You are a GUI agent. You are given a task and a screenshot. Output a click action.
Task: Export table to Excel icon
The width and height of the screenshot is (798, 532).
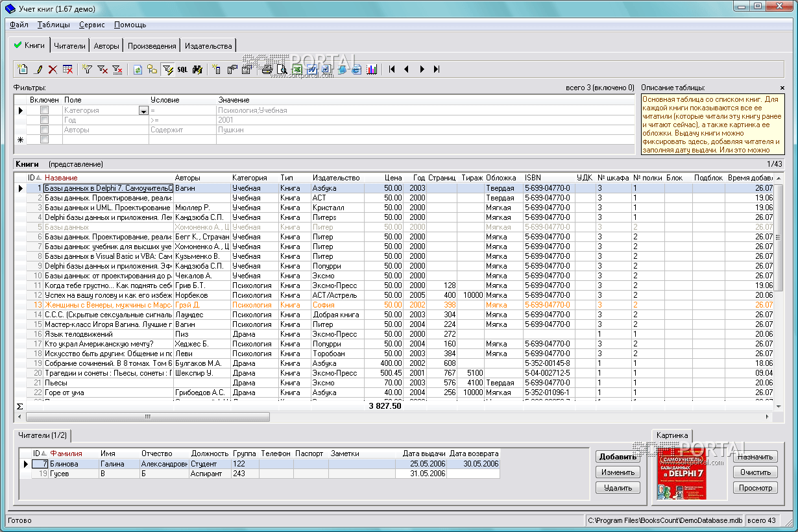[x=297, y=69]
